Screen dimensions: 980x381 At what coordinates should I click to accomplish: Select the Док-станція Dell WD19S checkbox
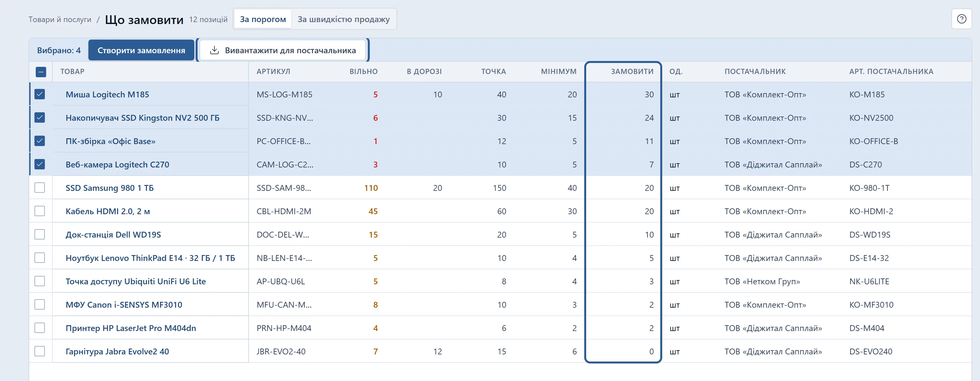pos(40,234)
